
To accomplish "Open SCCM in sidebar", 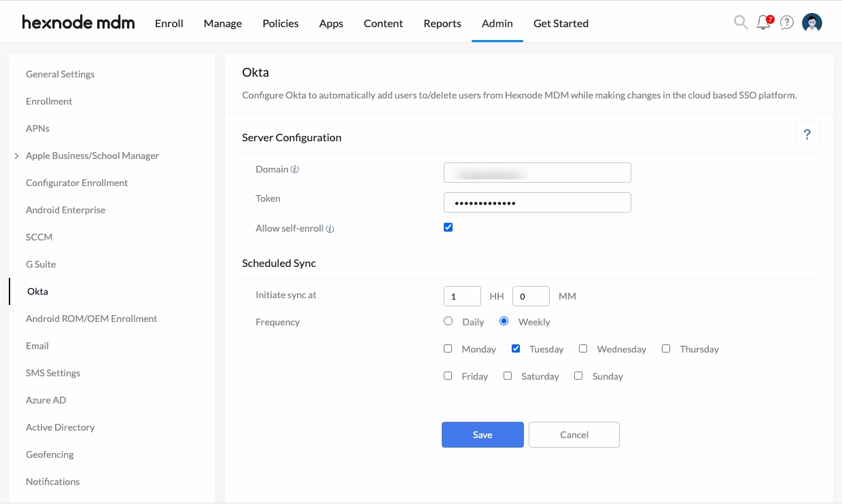I will (x=39, y=237).
